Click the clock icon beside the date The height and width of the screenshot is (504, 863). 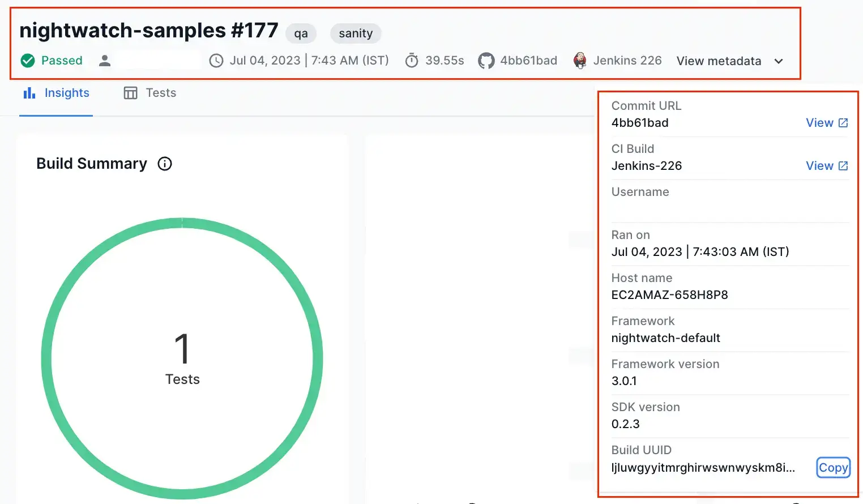tap(216, 61)
